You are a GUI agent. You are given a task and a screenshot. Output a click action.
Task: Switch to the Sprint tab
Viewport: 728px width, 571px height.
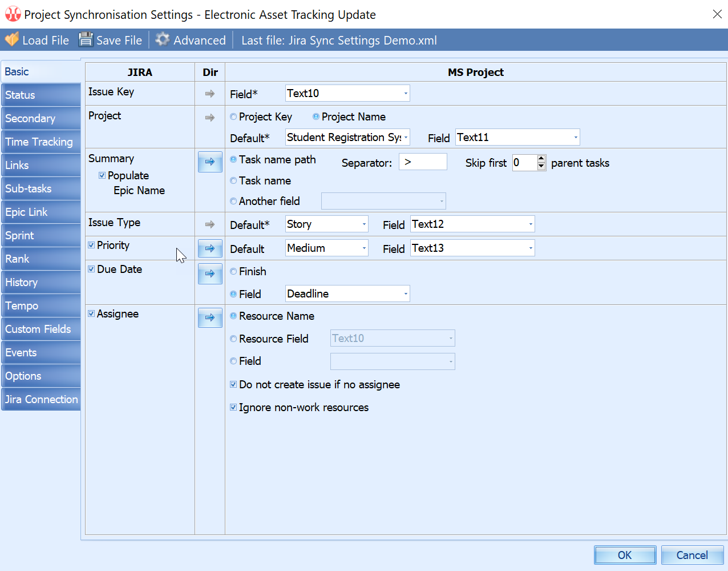click(41, 235)
